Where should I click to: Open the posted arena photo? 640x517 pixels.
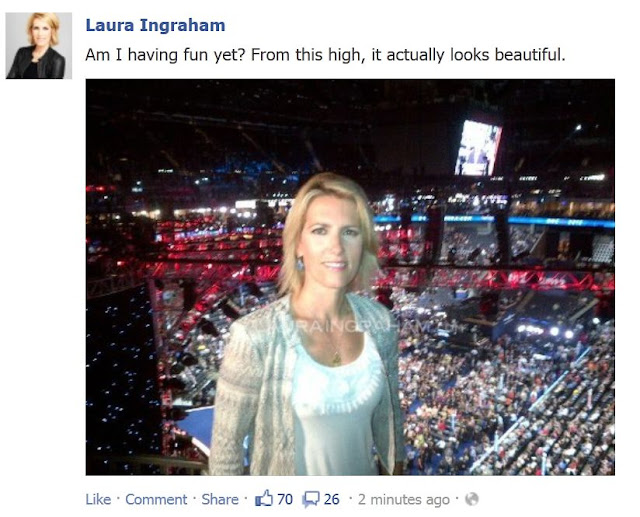click(350, 277)
